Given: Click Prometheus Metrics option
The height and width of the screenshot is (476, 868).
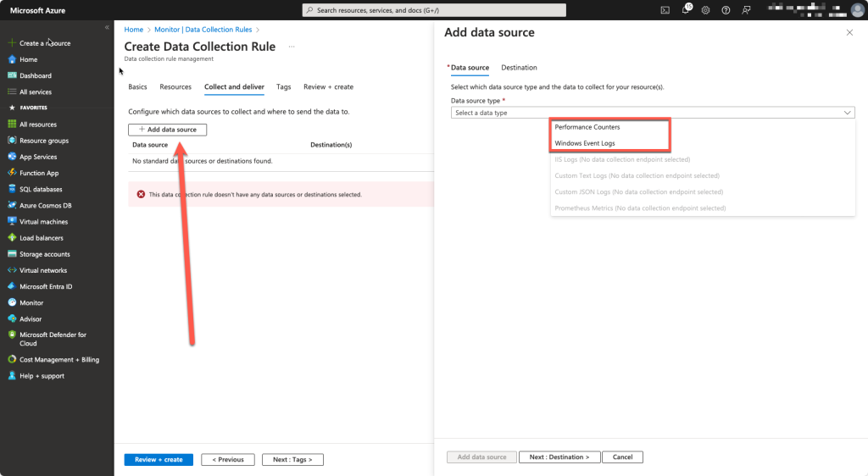Looking at the screenshot, I should (x=640, y=208).
